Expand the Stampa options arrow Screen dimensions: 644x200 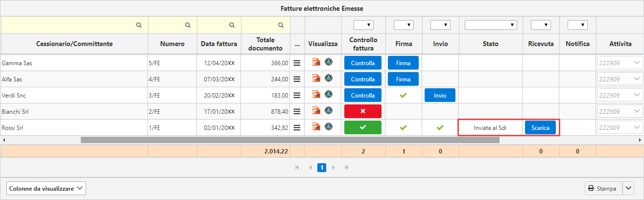click(x=629, y=188)
